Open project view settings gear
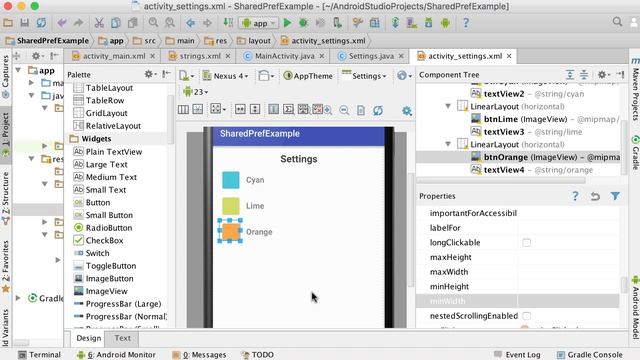Screen dimensions: 640x360 coord(37,56)
